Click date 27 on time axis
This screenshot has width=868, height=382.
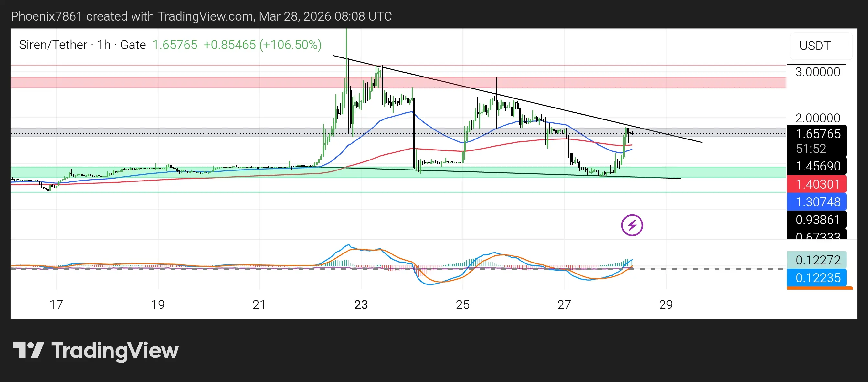tap(564, 305)
